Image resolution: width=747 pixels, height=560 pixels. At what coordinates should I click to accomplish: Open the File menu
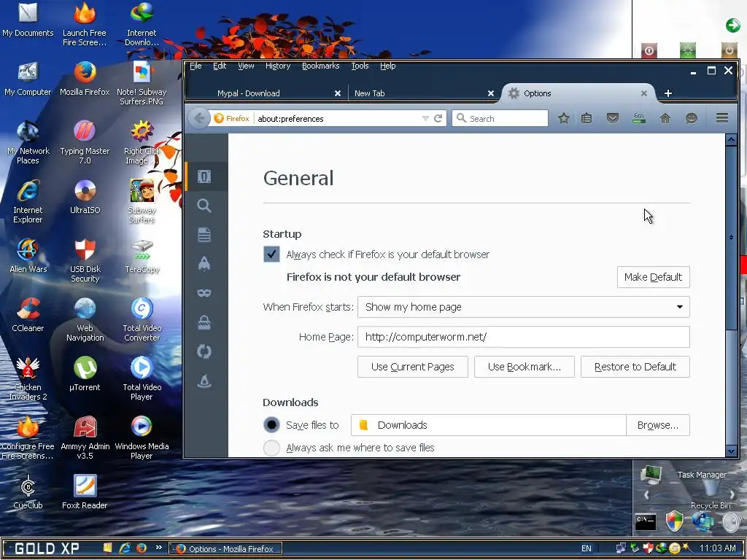click(x=196, y=66)
